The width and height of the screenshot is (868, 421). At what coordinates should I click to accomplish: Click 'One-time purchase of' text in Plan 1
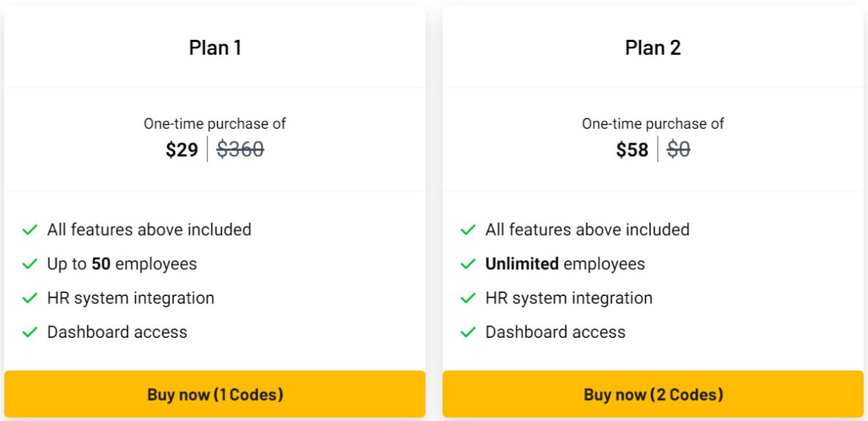tap(215, 124)
